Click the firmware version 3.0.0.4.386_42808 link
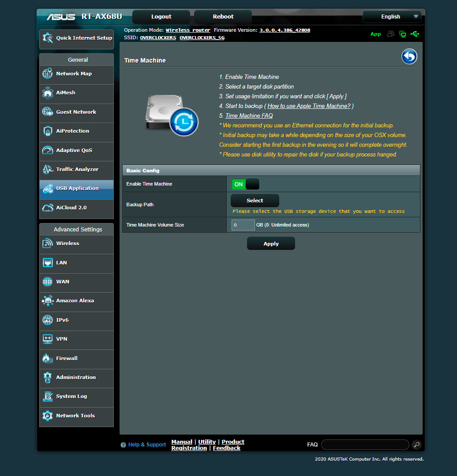Image resolution: width=457 pixels, height=476 pixels. pos(285,30)
